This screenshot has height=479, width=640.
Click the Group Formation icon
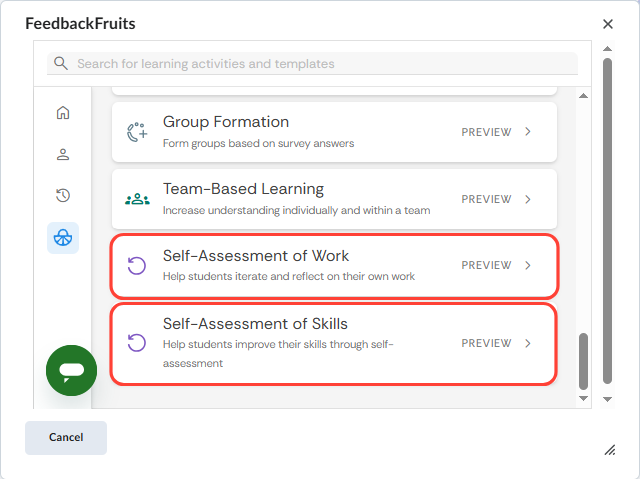click(137, 132)
